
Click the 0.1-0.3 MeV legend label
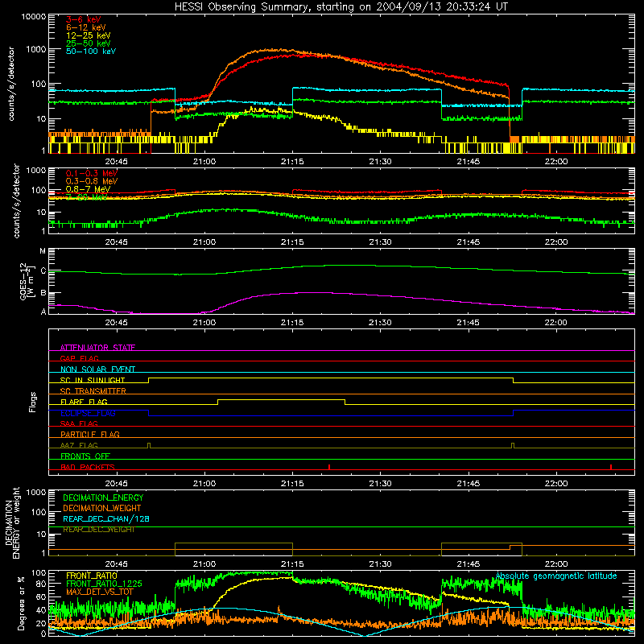point(92,173)
